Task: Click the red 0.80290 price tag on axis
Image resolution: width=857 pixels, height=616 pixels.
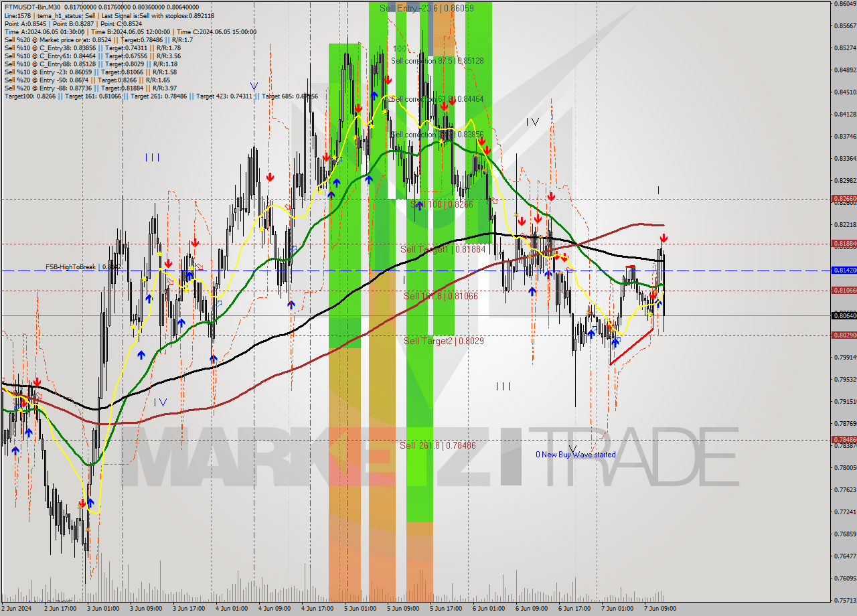Action: pyautogui.click(x=844, y=335)
